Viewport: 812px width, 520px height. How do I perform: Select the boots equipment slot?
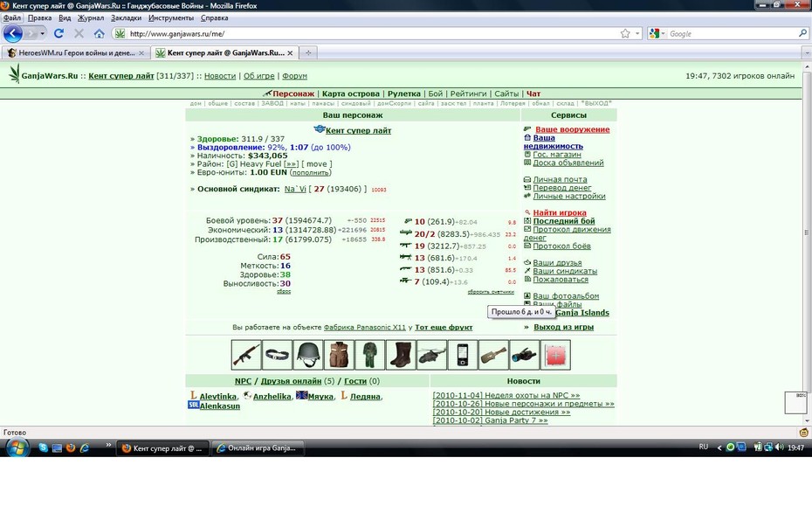(x=401, y=355)
